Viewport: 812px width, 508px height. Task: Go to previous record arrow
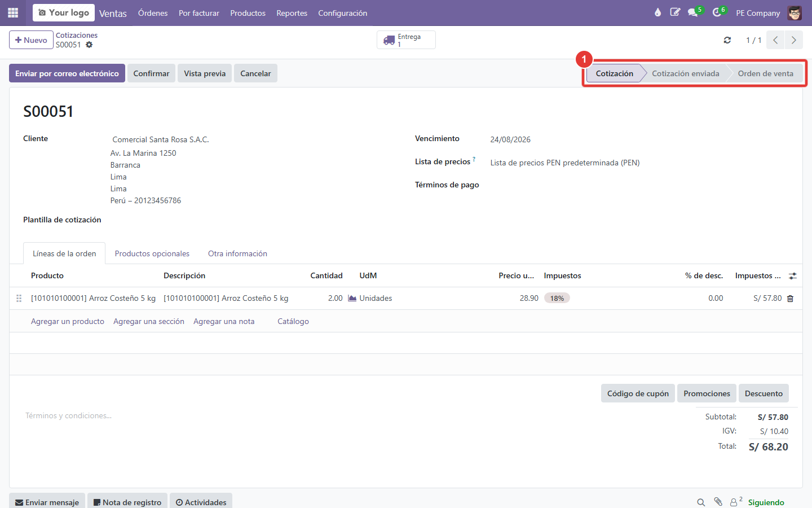775,40
